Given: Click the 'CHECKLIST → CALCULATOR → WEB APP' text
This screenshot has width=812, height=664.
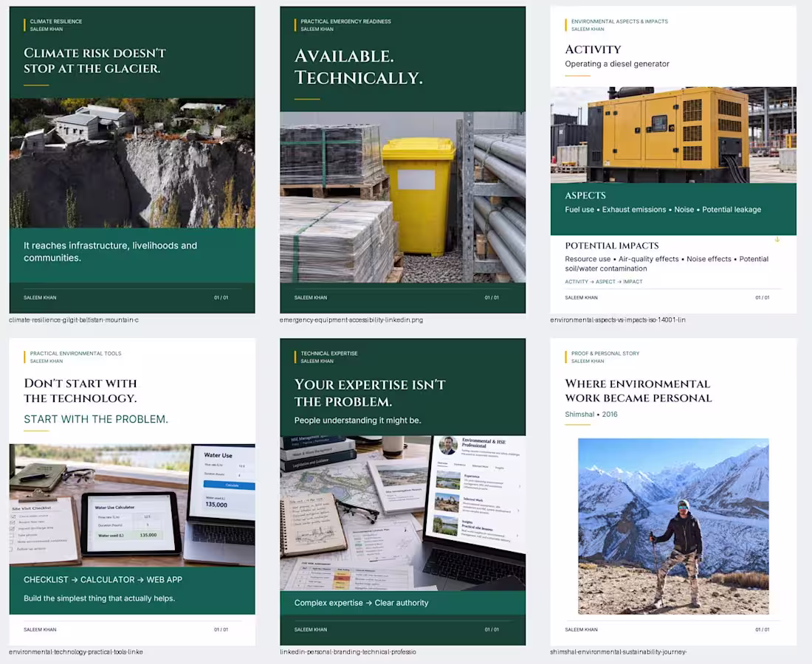Looking at the screenshot, I should click(103, 580).
